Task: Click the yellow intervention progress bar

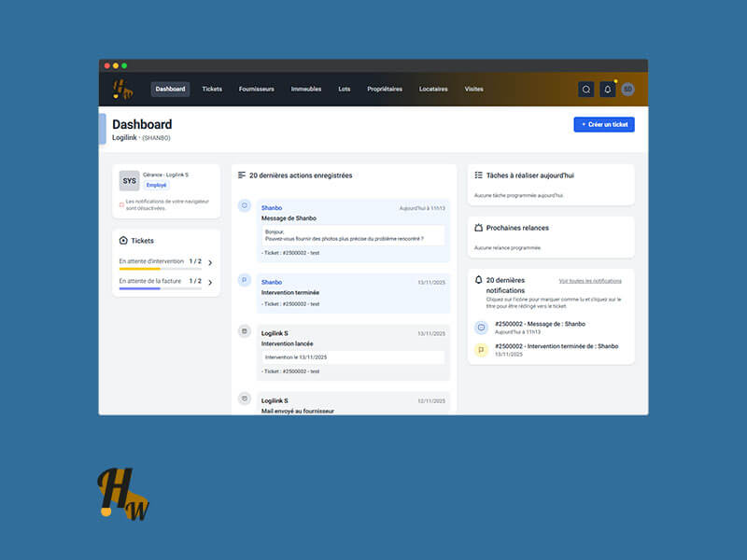Action: tap(140, 269)
